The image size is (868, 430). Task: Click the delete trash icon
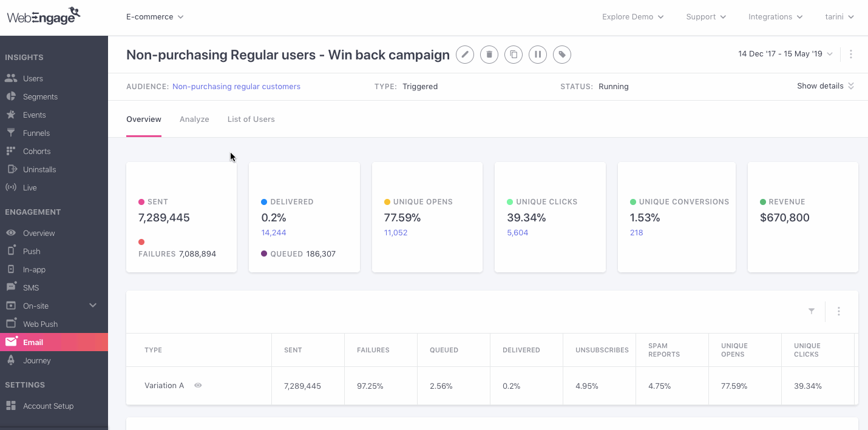click(x=489, y=55)
